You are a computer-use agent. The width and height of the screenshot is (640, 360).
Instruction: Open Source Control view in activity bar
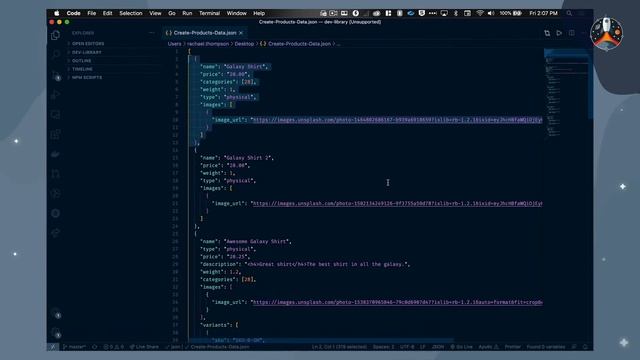[56, 75]
